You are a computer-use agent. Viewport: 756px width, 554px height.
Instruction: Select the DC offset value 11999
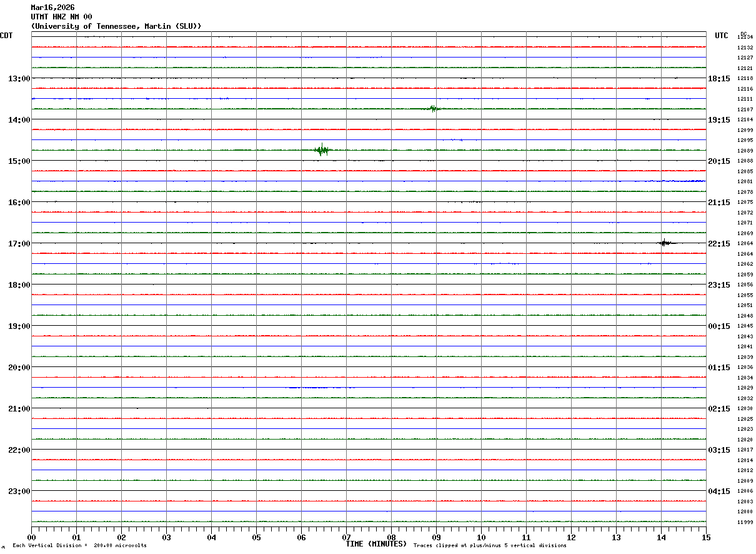coord(745,522)
